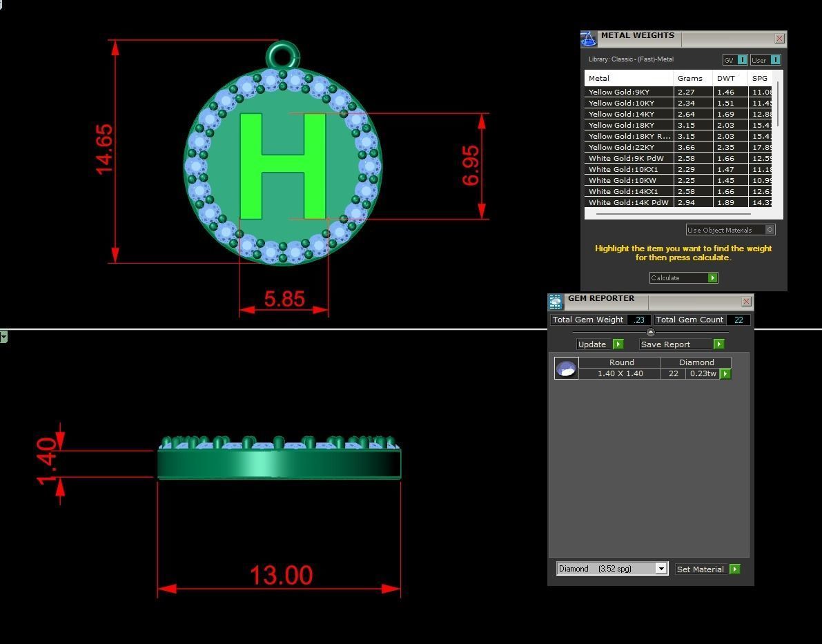The height and width of the screenshot is (644, 822).
Task: Enable Use Object Materials option
Action: pyautogui.click(x=730, y=230)
